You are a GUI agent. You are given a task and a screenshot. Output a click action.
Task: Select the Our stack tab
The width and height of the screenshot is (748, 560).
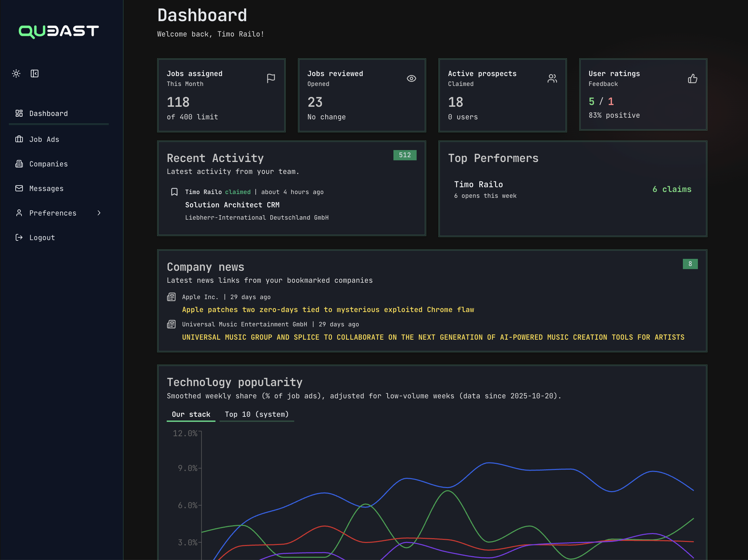(191, 414)
